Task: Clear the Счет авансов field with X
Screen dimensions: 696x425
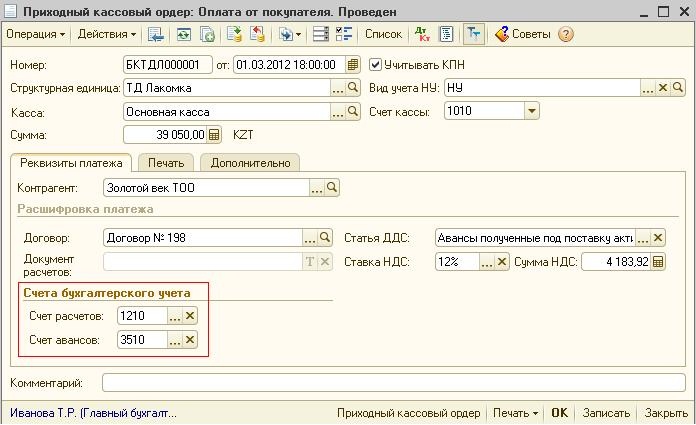Action: click(190, 340)
